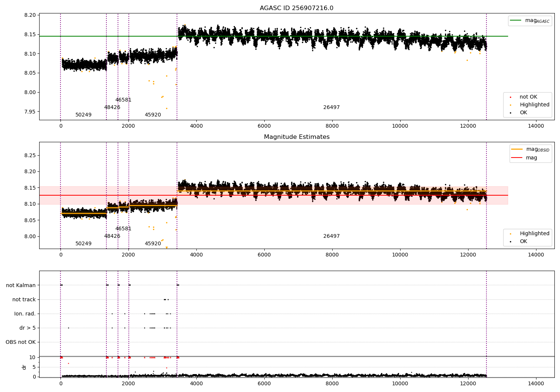The width and height of the screenshot is (560, 392).
Task: Select the mag AGASC legend entry label
Action: click(x=537, y=21)
